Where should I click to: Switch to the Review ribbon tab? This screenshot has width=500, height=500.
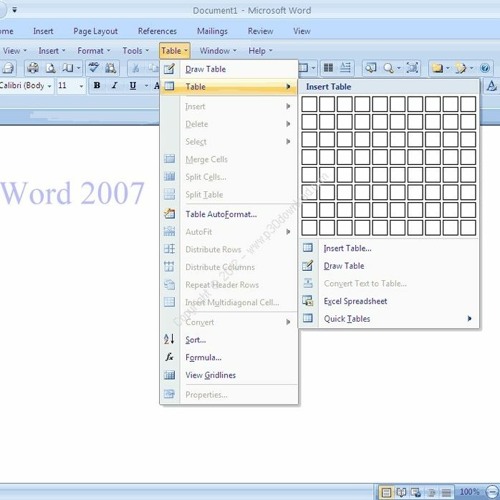[x=260, y=31]
